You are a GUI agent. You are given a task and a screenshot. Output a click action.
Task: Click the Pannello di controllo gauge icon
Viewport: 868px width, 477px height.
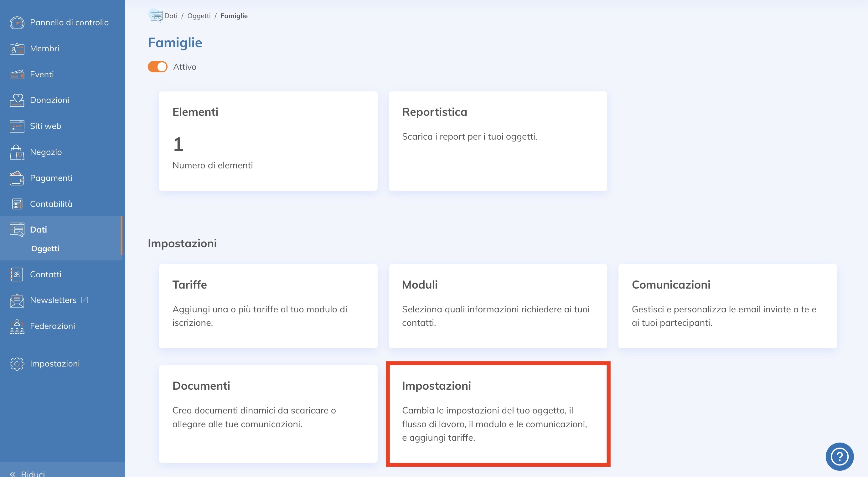click(17, 23)
